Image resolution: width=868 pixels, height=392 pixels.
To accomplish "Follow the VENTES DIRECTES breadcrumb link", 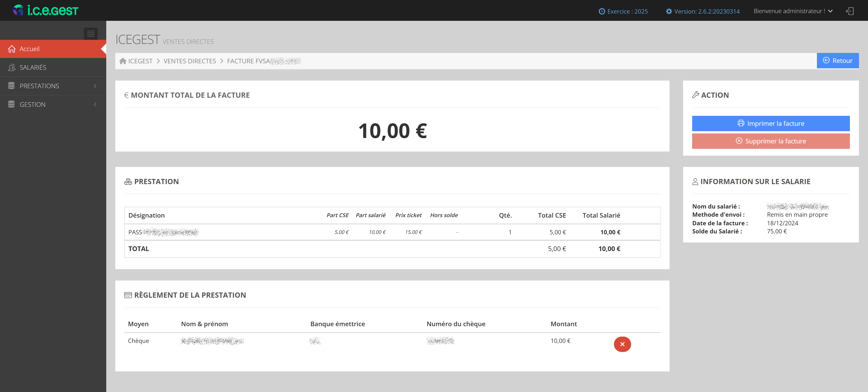I will pyautogui.click(x=189, y=61).
